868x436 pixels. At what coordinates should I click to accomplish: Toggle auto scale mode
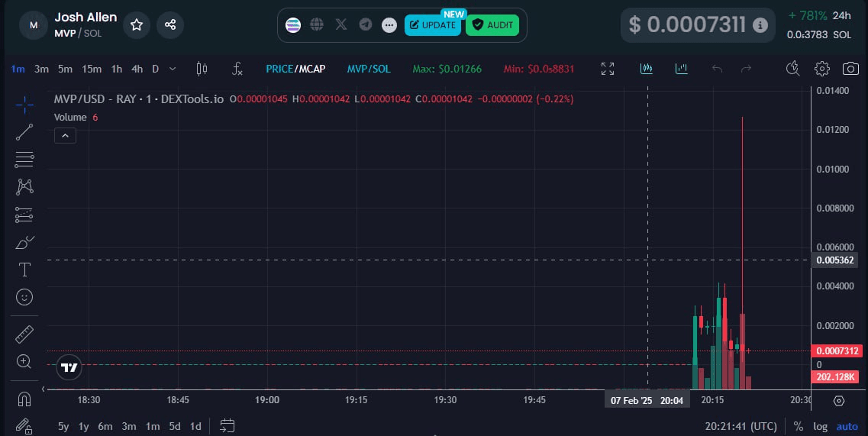pos(847,427)
